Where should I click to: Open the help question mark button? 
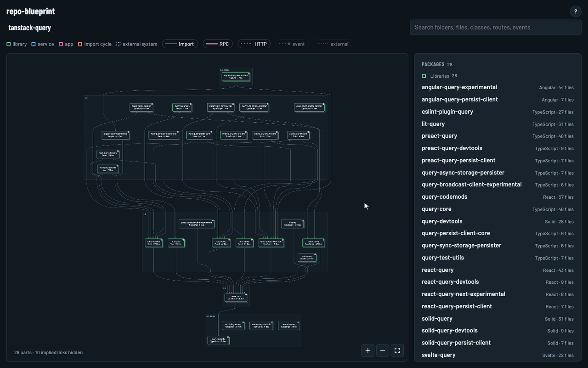point(576,11)
